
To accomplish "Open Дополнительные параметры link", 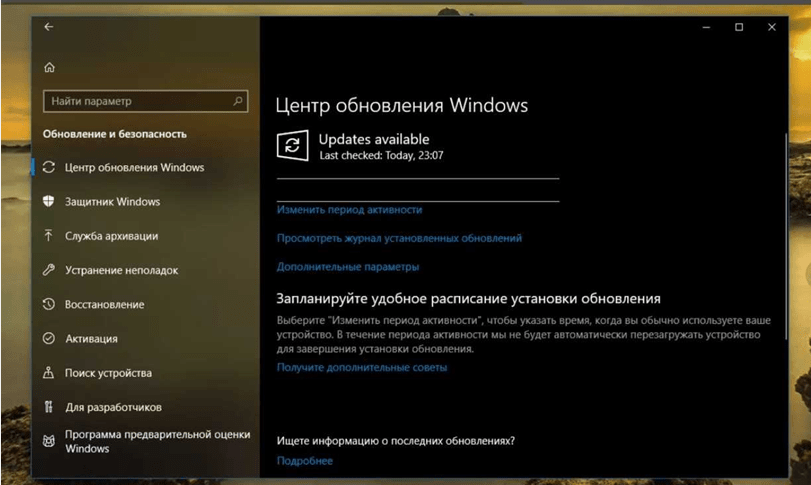I will (347, 267).
